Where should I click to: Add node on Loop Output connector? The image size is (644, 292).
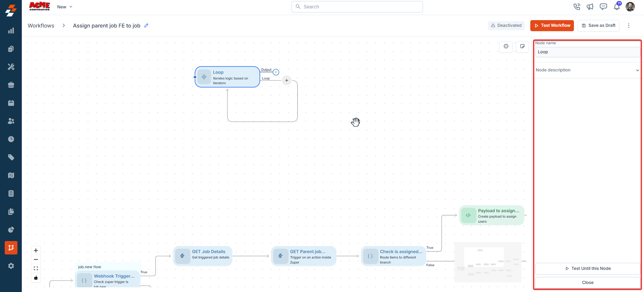pos(276,72)
